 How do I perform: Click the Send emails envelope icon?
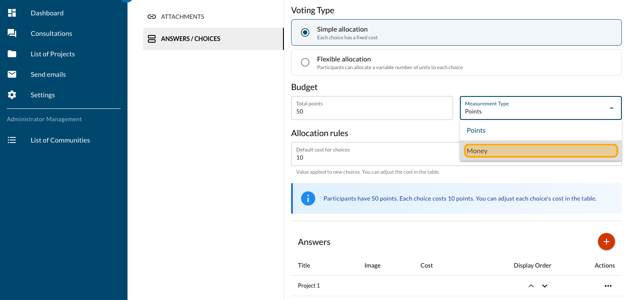pyautogui.click(x=12, y=74)
